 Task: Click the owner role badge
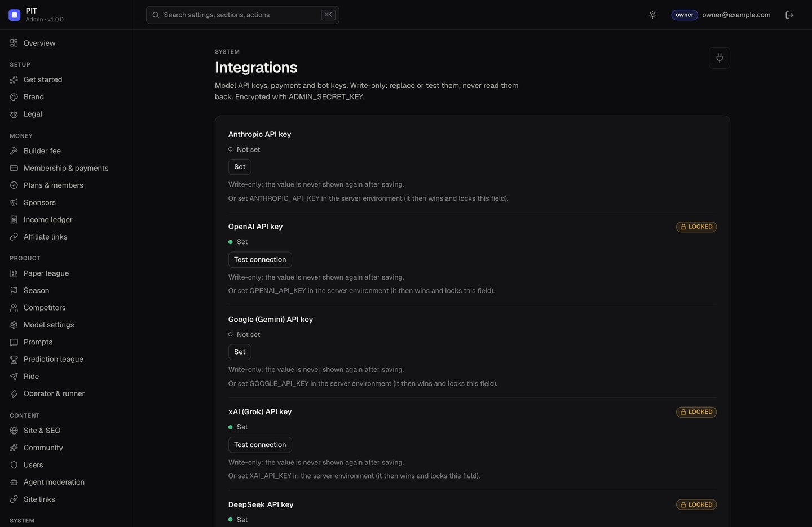coord(685,15)
